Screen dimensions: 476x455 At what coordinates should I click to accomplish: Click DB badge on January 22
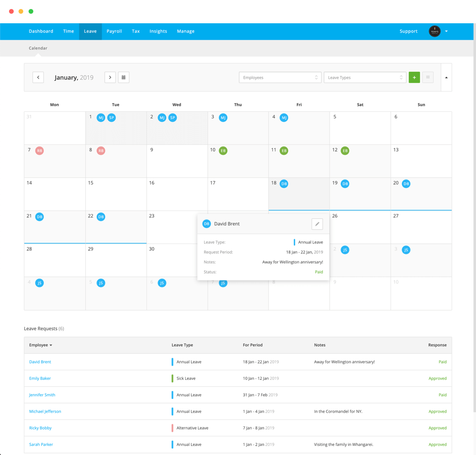pos(101,217)
